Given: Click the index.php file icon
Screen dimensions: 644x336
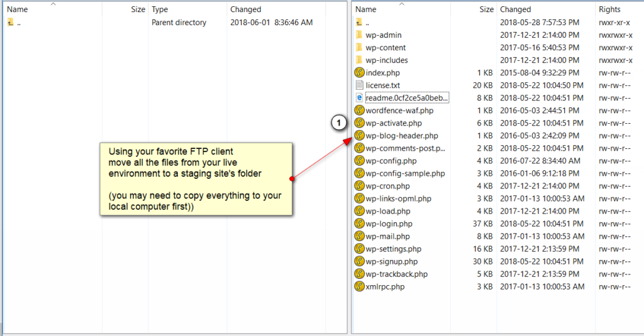Looking at the screenshot, I should [x=359, y=73].
